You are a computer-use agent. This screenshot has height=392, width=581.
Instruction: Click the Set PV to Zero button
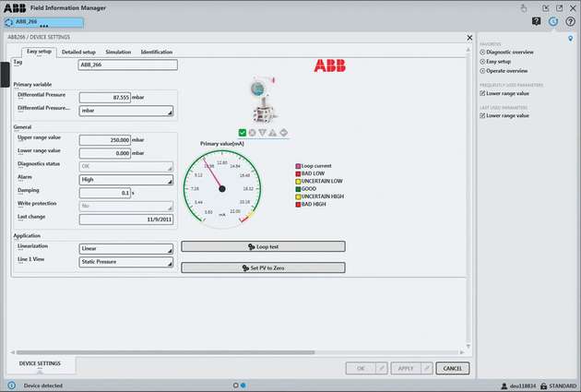263,267
